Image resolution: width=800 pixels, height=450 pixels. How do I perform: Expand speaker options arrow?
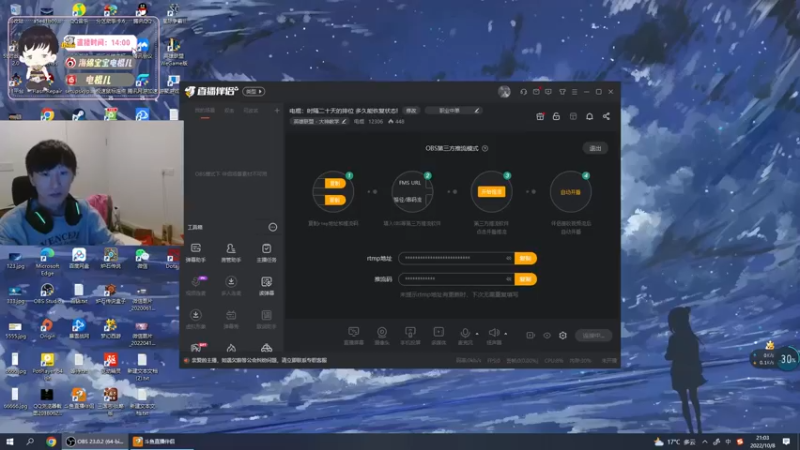coord(506,334)
